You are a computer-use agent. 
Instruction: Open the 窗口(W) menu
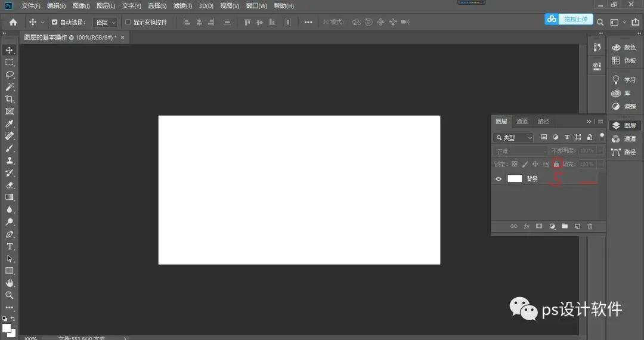(x=256, y=6)
